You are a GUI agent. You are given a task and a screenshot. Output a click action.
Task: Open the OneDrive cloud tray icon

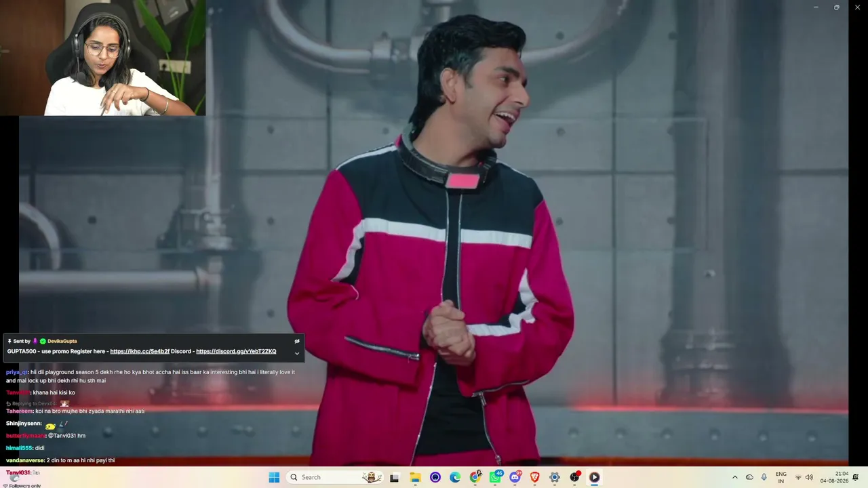749,477
